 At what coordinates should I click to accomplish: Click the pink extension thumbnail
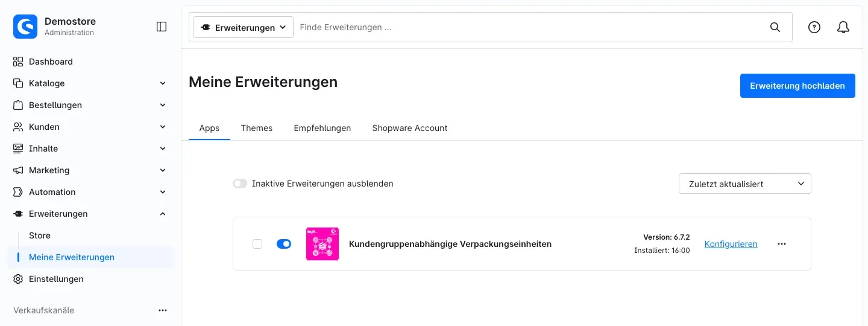click(x=322, y=244)
